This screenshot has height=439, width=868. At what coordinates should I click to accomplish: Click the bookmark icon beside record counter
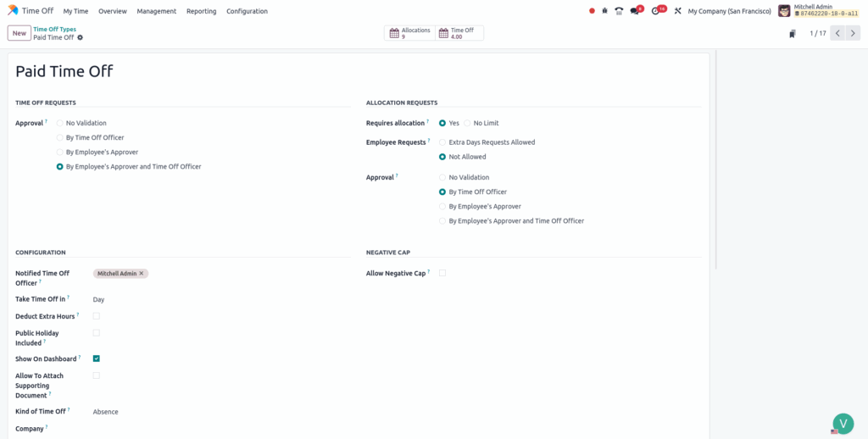793,34
